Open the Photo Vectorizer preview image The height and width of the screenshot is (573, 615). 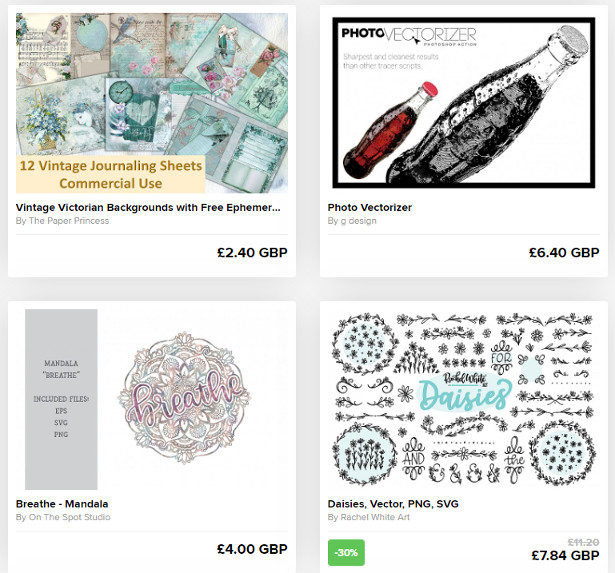464,103
